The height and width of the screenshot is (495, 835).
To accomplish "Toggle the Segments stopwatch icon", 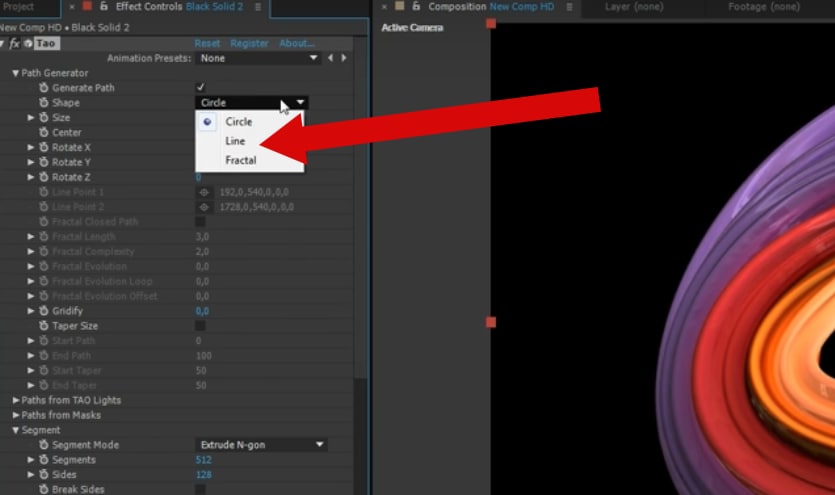I will pyautogui.click(x=44, y=460).
